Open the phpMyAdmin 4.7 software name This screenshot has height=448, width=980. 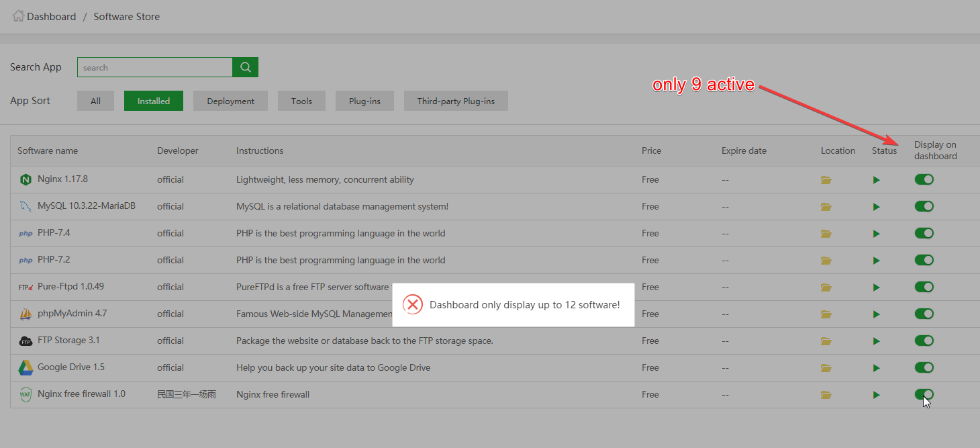[72, 314]
